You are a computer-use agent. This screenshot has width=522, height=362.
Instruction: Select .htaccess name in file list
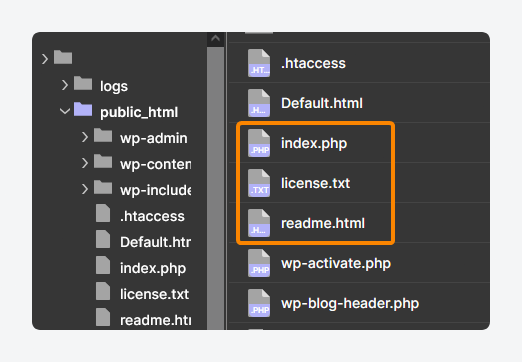click(313, 63)
